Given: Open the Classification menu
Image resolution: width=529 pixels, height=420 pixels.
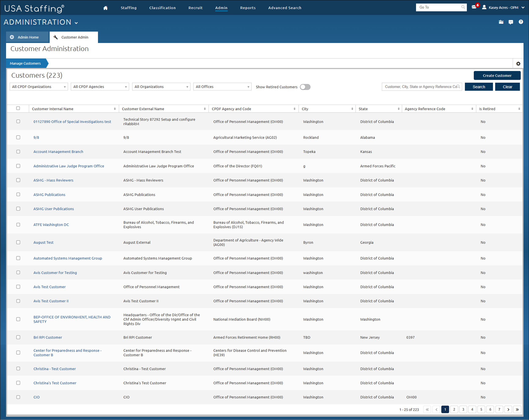Looking at the screenshot, I should coord(162,8).
